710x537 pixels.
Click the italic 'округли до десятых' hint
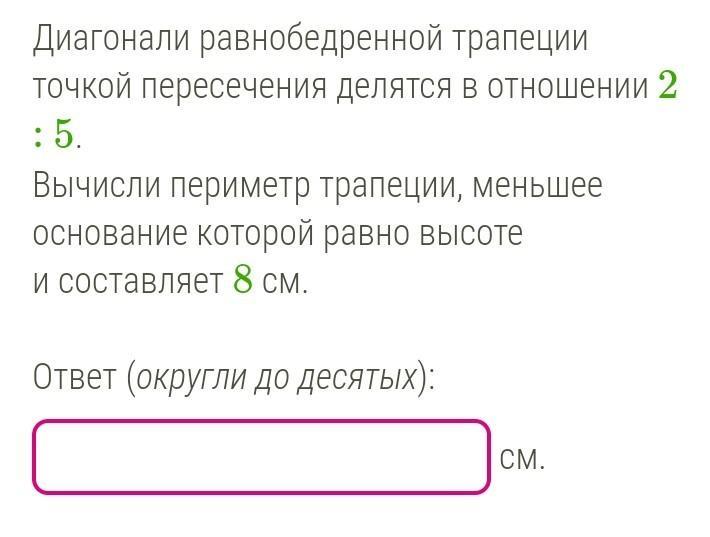click(276, 378)
